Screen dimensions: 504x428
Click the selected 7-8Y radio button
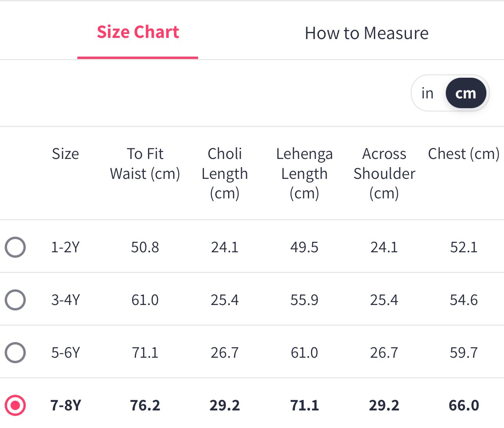[15, 405]
